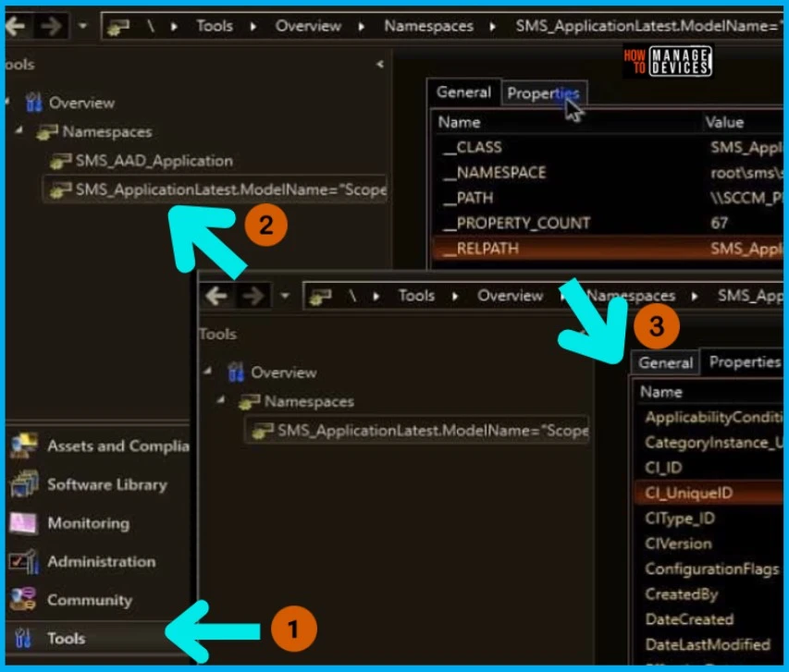Click the Overview tree icon in the lower window
Viewport: 789px width, 672px height.
tap(236, 373)
